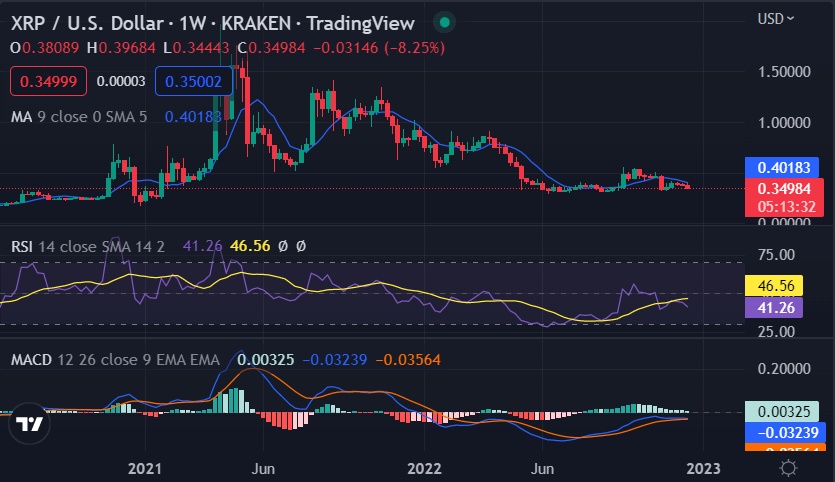Screen dimensions: 835x482
Task: Select the MACD 12 26 indicator label
Action: click(115, 360)
